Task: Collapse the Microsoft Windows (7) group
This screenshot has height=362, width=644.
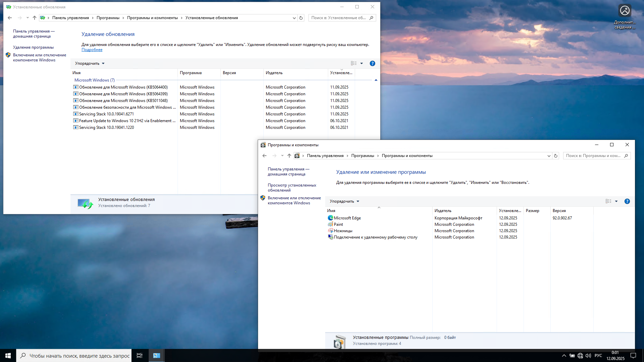Action: click(376, 80)
